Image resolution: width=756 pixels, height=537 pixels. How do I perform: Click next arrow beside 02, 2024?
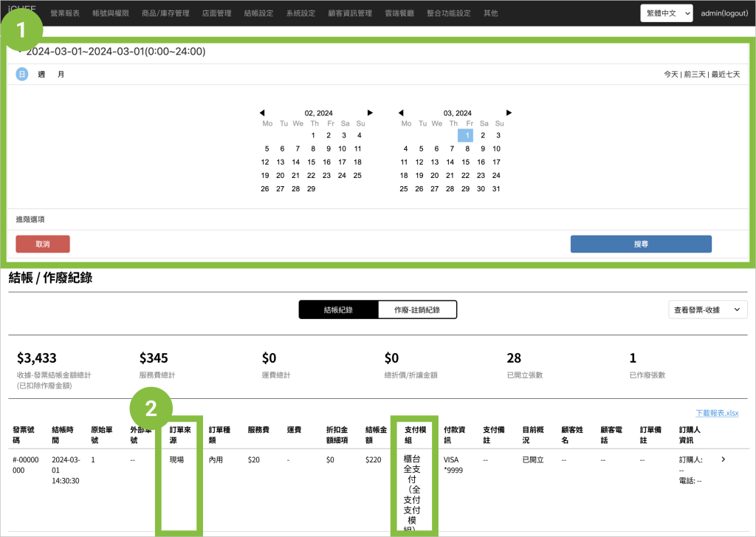coord(370,113)
